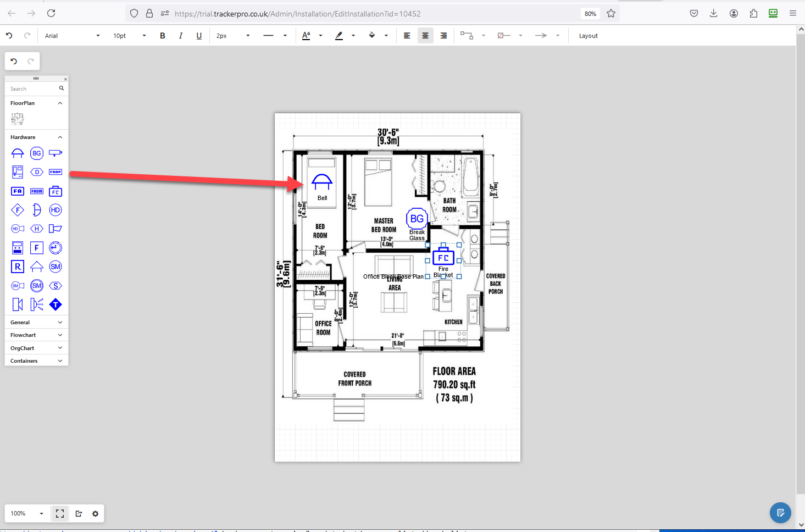Screen dimensions: 805x532
Task: Pick the square F hardware symbol
Action: 37,248
